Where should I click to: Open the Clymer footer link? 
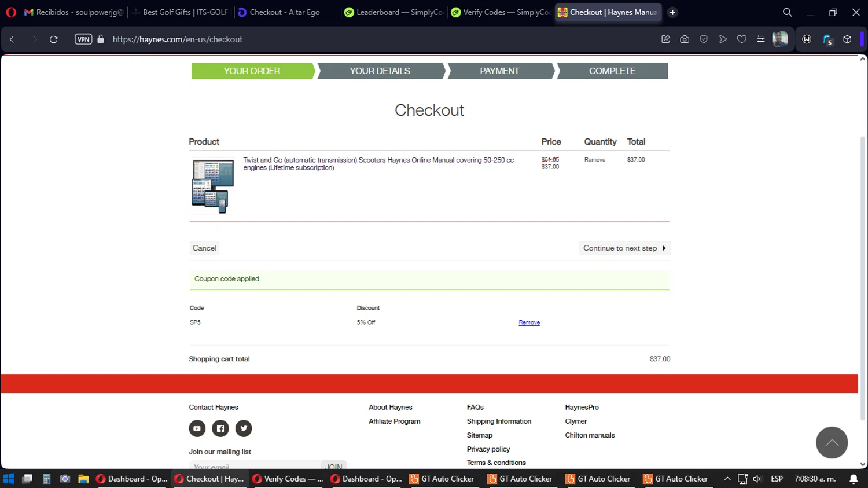[576, 421]
